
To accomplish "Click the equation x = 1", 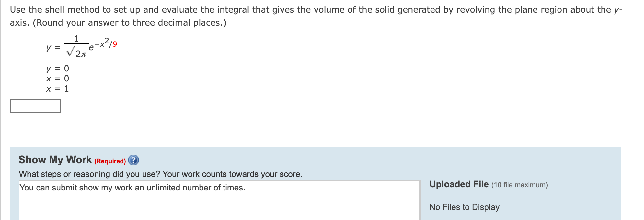I will pyautogui.click(x=57, y=88).
